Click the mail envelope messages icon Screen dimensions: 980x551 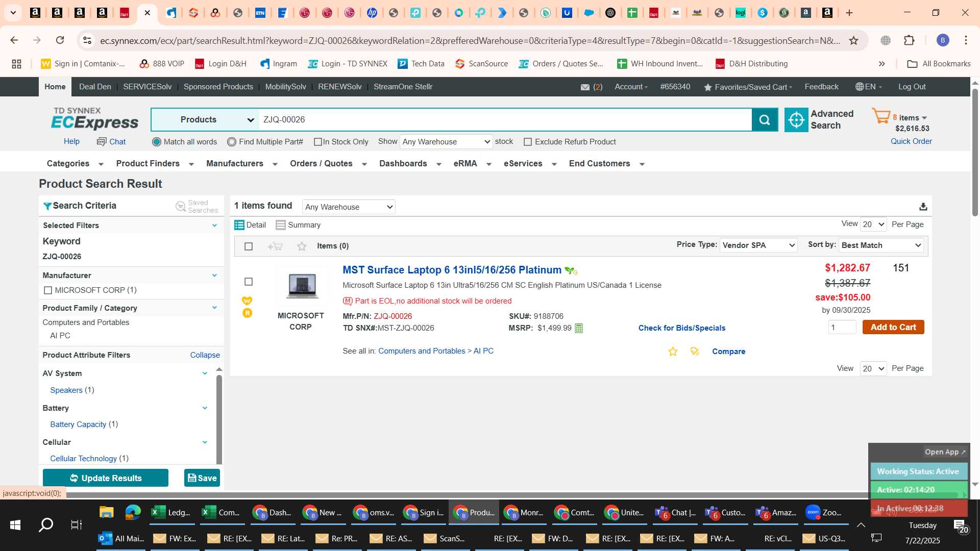[x=585, y=87]
